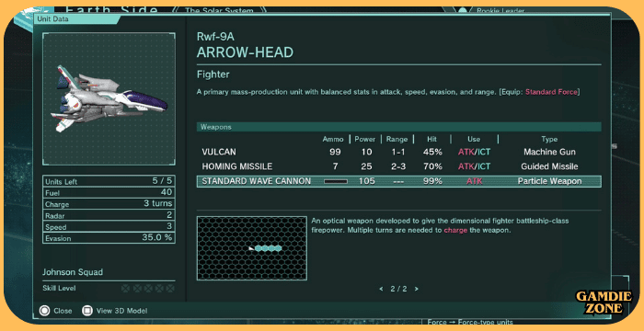644x331 pixels.
Task: Click the pink 'charge' keyword
Action: (455, 231)
